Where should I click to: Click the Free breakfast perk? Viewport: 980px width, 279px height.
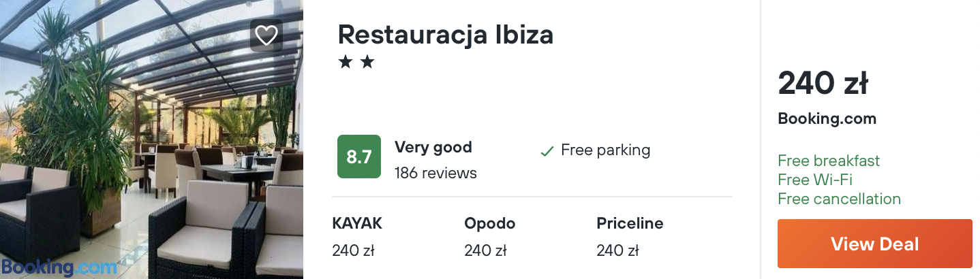click(x=829, y=161)
